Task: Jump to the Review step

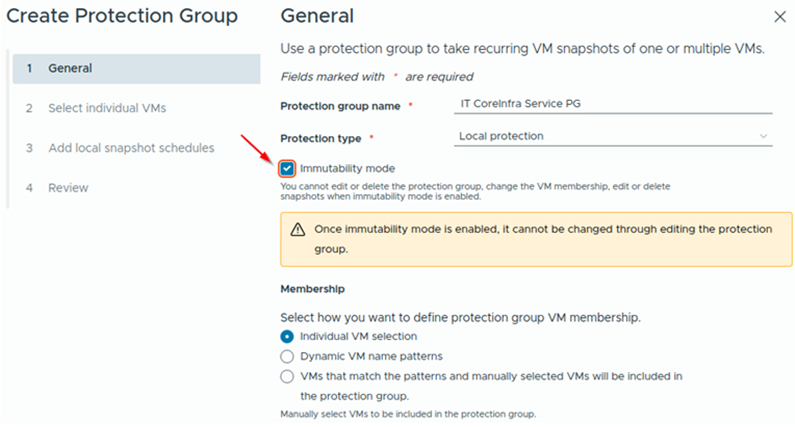Action: [68, 188]
